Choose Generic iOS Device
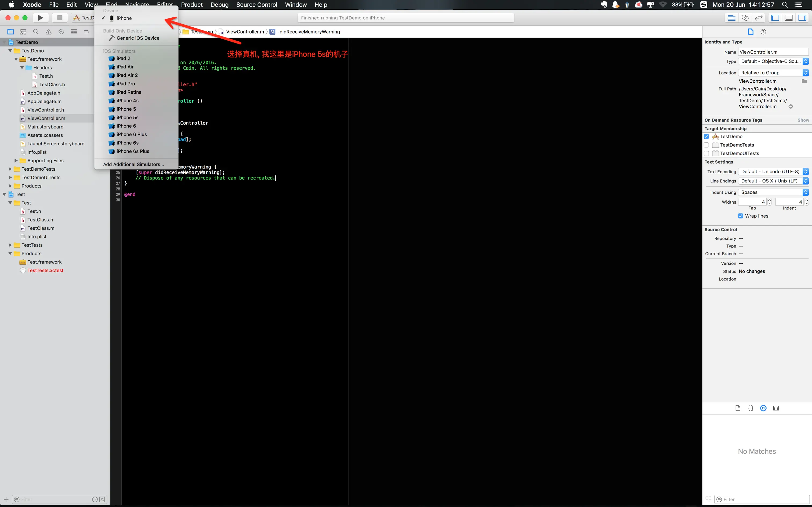The height and width of the screenshot is (507, 812). [x=138, y=38]
